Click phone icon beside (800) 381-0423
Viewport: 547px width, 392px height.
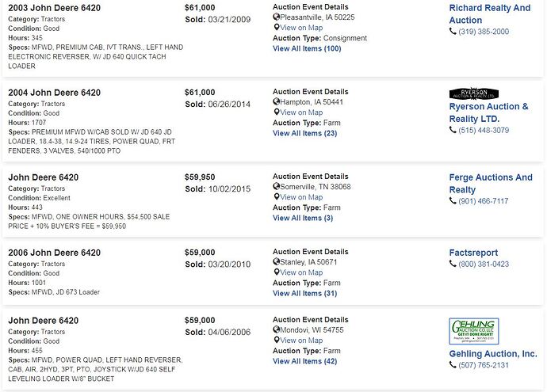pyautogui.click(x=453, y=264)
